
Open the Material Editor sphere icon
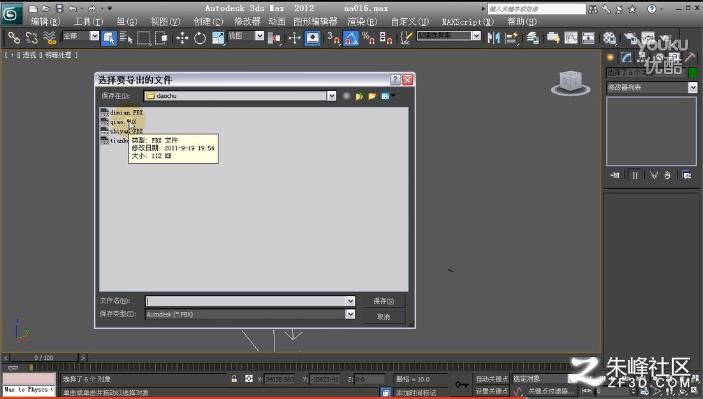click(609, 38)
